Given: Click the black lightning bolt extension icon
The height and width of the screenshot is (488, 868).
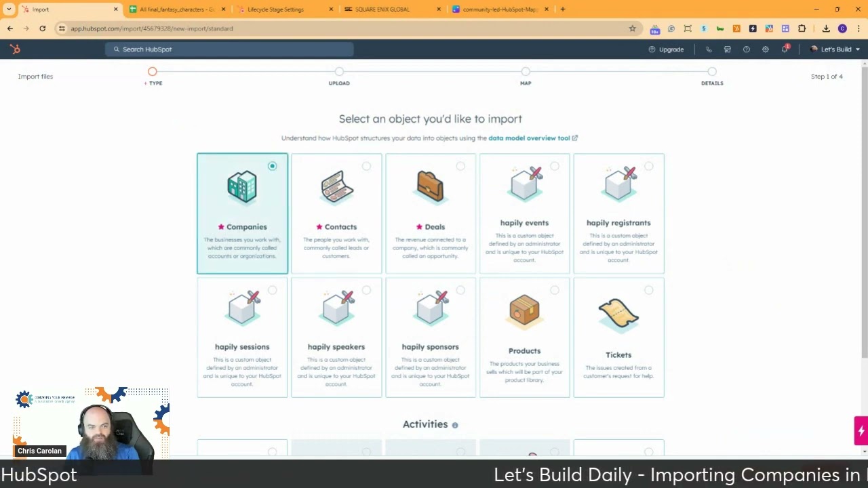Looking at the screenshot, I should coord(753,28).
